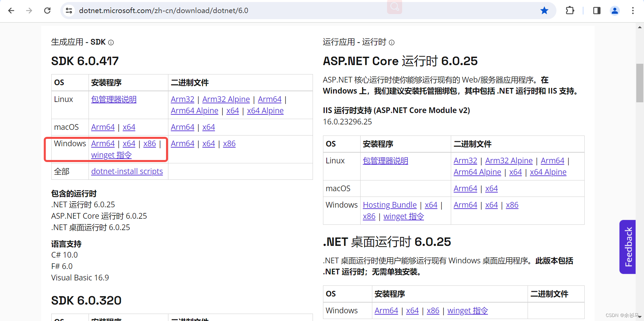Download SDK 6.0.417 macOS x64 installer

[129, 127]
